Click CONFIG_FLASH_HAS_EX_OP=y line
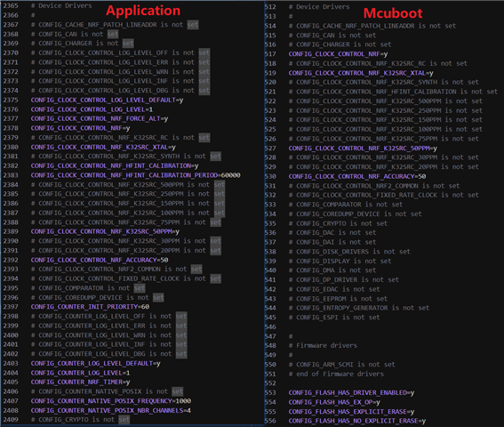This screenshot has height=427, width=504. (334, 402)
